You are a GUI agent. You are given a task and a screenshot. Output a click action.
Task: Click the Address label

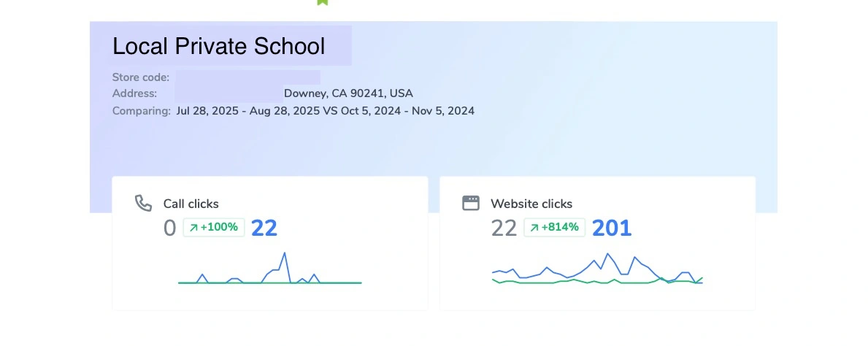(134, 93)
